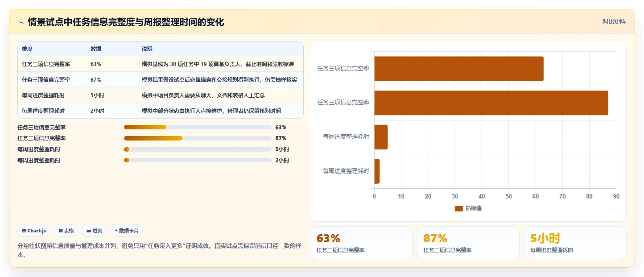Click the 87% cell in the table
Viewport: 644px width, 277px height.
point(96,80)
